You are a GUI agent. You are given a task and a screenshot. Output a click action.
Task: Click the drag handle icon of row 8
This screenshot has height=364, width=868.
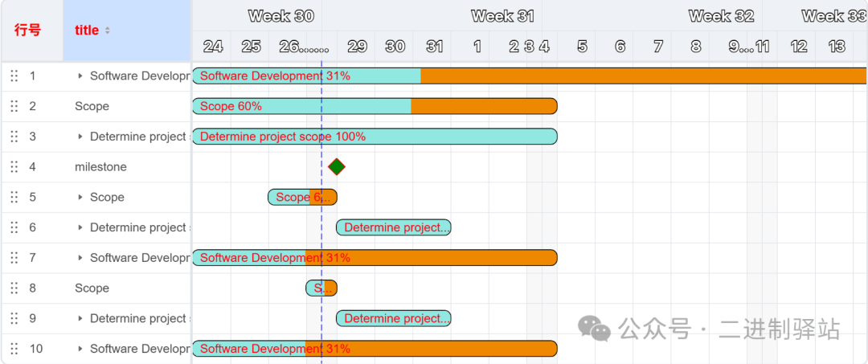click(14, 288)
